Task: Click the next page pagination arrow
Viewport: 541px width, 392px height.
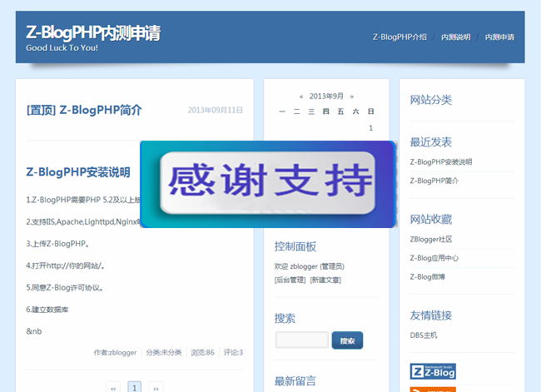Action: tap(156, 388)
